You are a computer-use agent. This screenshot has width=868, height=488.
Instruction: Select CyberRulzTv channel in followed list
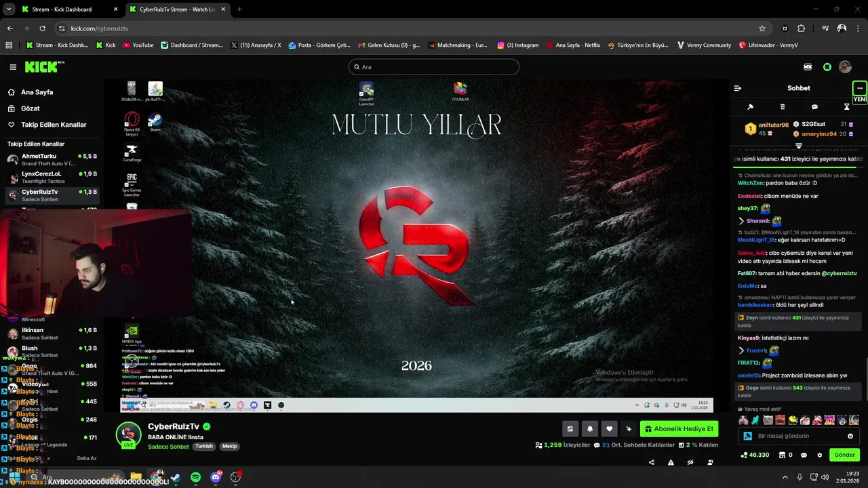tap(52, 195)
